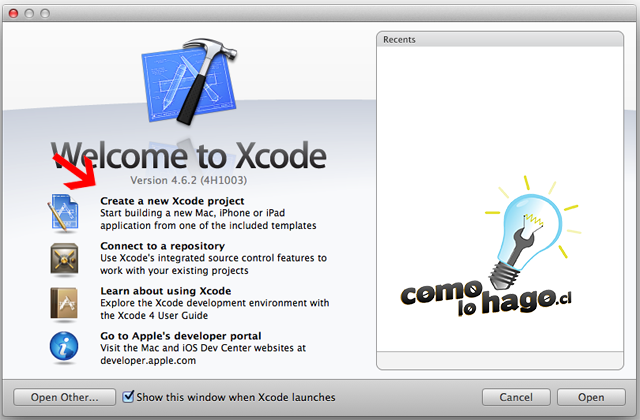Image resolution: width=640 pixels, height=420 pixels.
Task: Open 'Learn about using Xcode'
Action: pyautogui.click(x=166, y=291)
